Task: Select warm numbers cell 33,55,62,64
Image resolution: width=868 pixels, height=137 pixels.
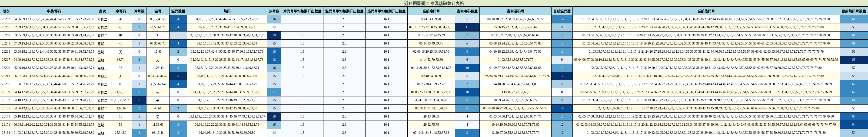Action: point(158,84)
